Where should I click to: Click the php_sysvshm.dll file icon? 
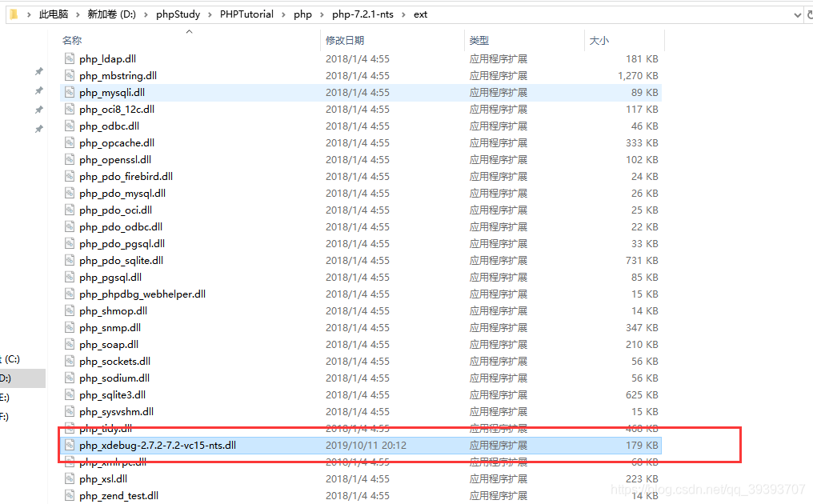pyautogui.click(x=70, y=412)
